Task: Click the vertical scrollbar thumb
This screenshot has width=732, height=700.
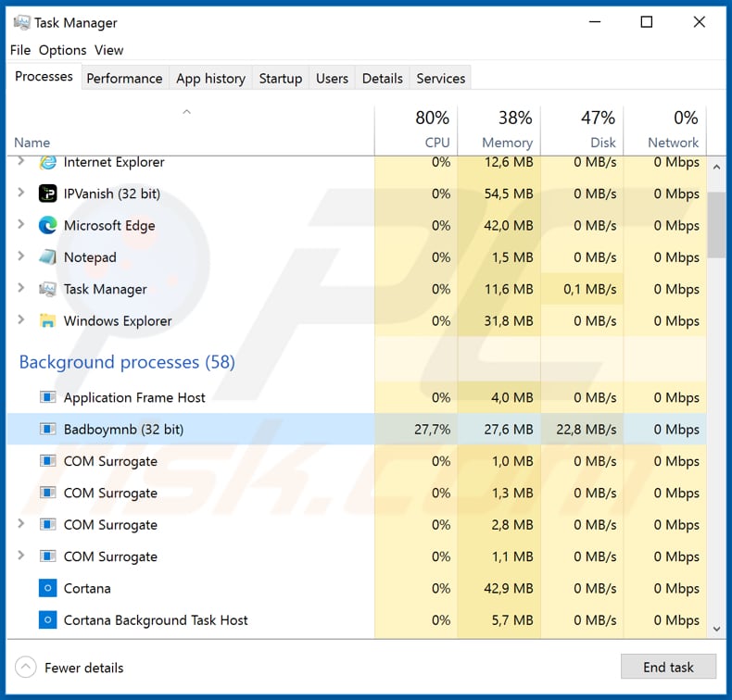Action: [x=716, y=225]
